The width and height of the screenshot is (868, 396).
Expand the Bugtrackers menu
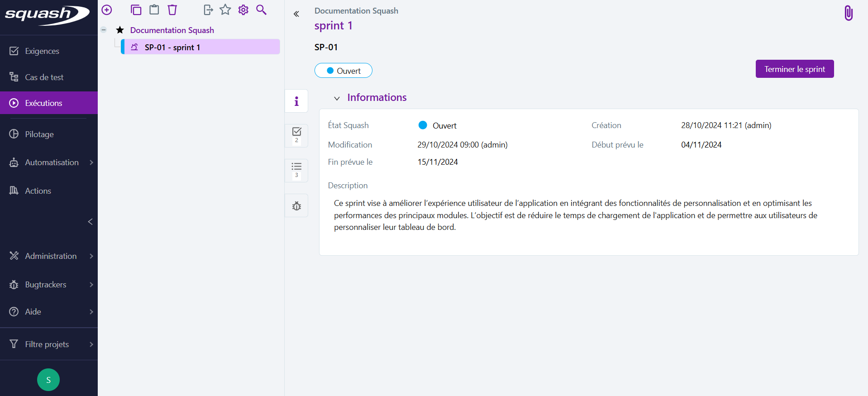coord(49,285)
